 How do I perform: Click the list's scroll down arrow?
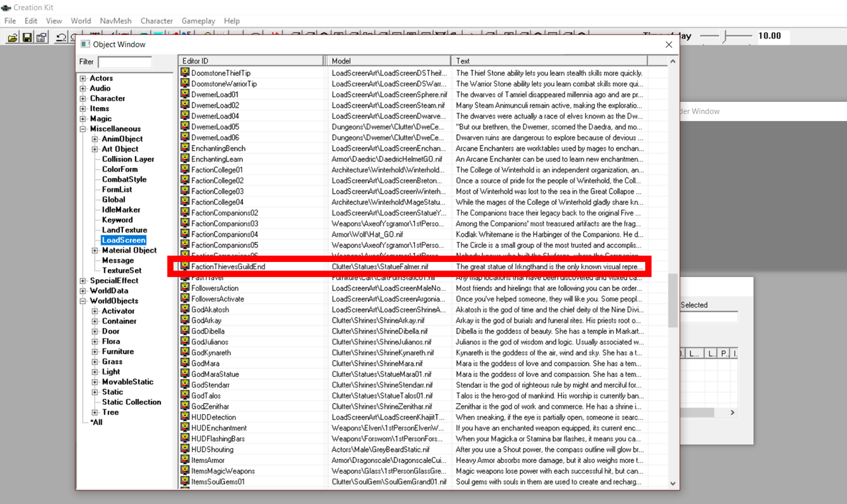(673, 483)
